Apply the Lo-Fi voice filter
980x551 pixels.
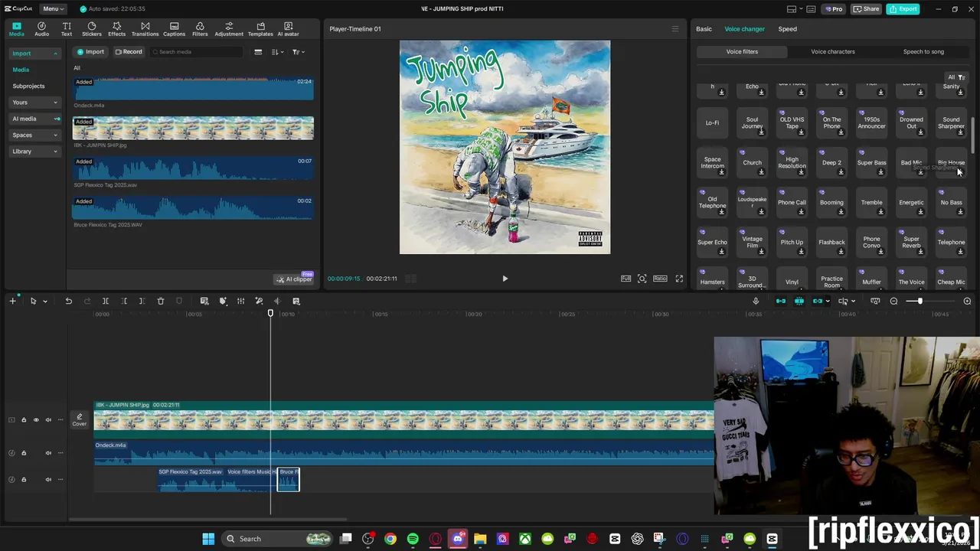coord(712,122)
